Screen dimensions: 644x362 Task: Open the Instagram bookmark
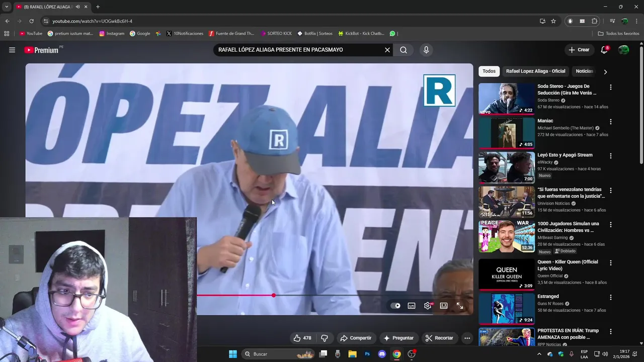pyautogui.click(x=112, y=34)
